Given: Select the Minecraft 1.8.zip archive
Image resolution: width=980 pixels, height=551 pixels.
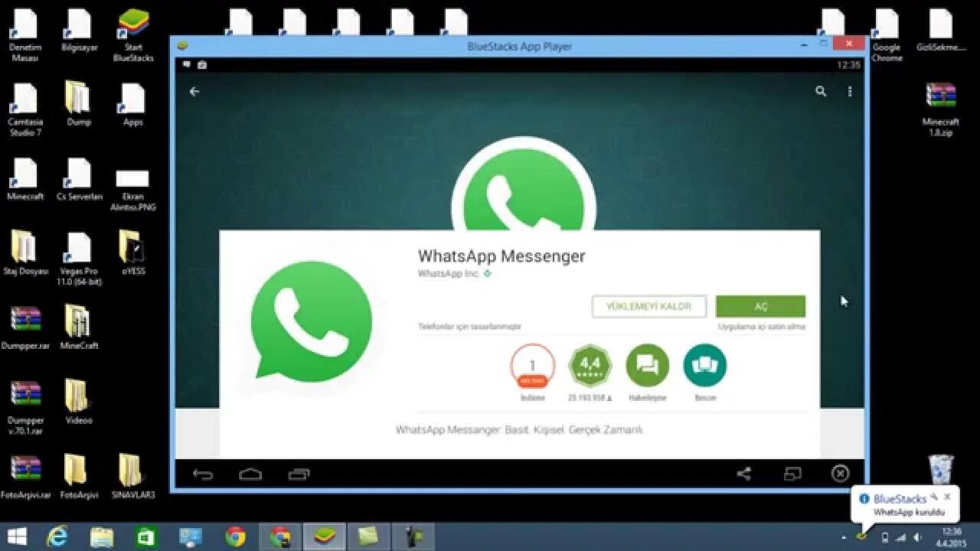Looking at the screenshot, I should tap(940, 109).
